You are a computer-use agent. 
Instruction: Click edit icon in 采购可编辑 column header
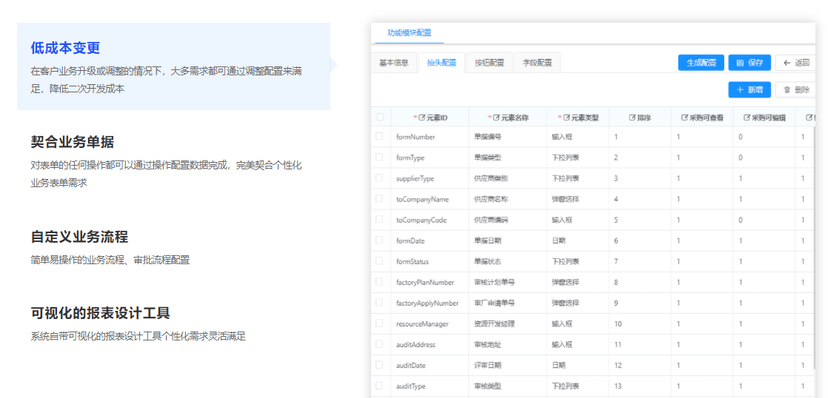[x=747, y=118]
